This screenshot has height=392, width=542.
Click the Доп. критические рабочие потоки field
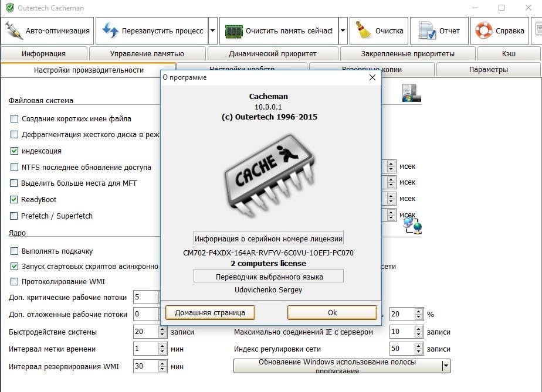147,297
